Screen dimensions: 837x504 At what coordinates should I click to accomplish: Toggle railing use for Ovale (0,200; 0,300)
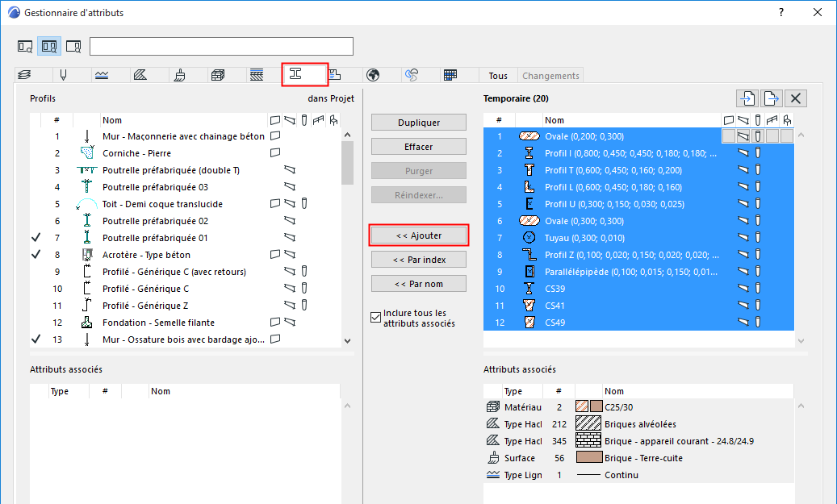click(772, 136)
